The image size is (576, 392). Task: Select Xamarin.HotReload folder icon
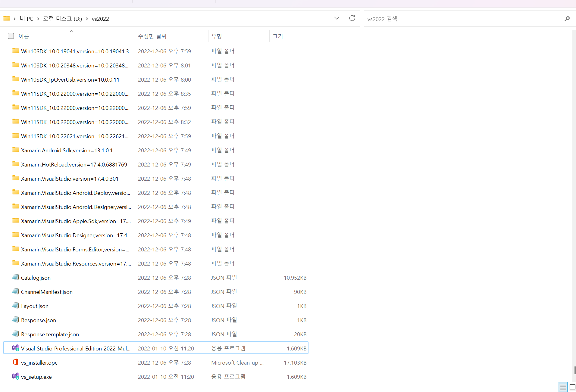(15, 164)
